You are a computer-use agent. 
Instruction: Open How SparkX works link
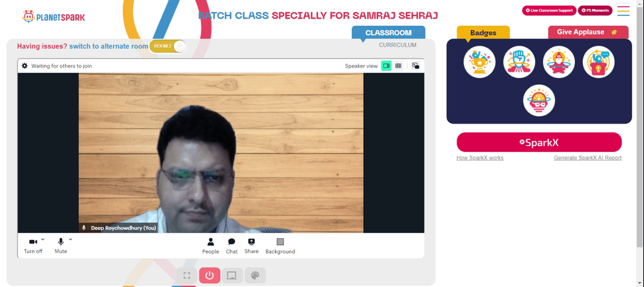480,158
